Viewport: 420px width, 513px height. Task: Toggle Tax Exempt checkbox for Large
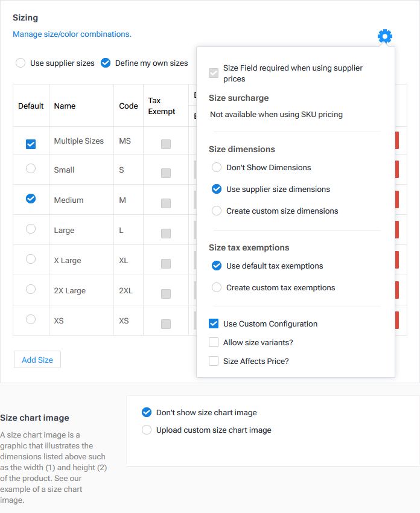tap(166, 234)
